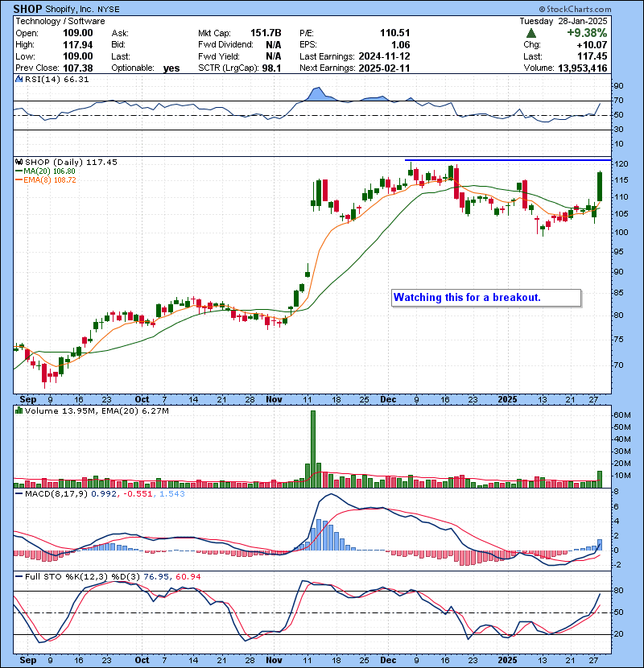Viewport: 644px width, 668px height.
Task: Select the SHOP ticker symbol in header
Action: pyautogui.click(x=27, y=9)
